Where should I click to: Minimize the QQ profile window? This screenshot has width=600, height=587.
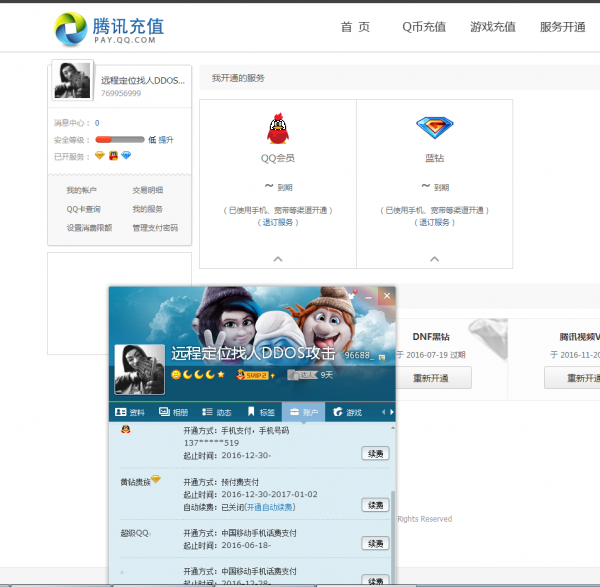click(368, 296)
